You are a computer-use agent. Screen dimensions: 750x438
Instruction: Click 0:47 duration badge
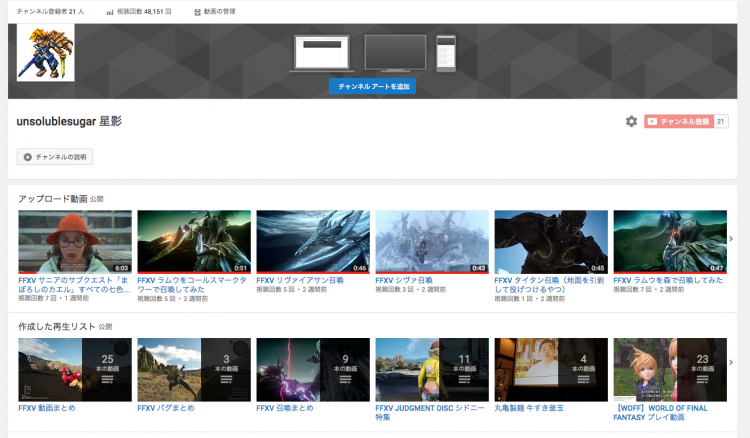pyautogui.click(x=717, y=268)
